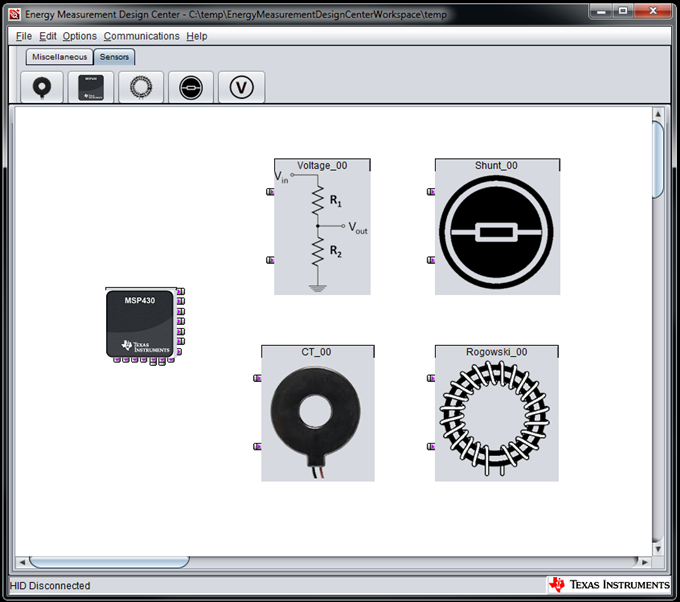Screen dimensions: 680x602
Task: Open the Communications menu
Action: [x=141, y=36]
